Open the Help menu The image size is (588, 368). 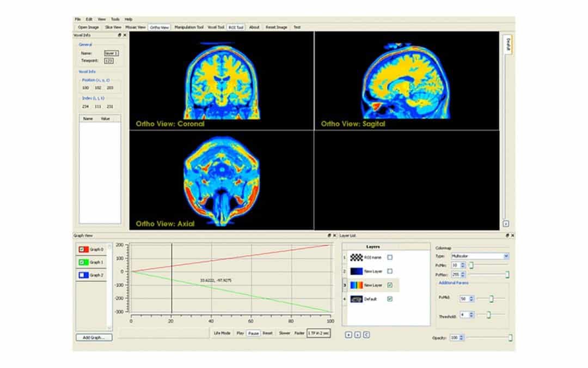[x=128, y=19]
